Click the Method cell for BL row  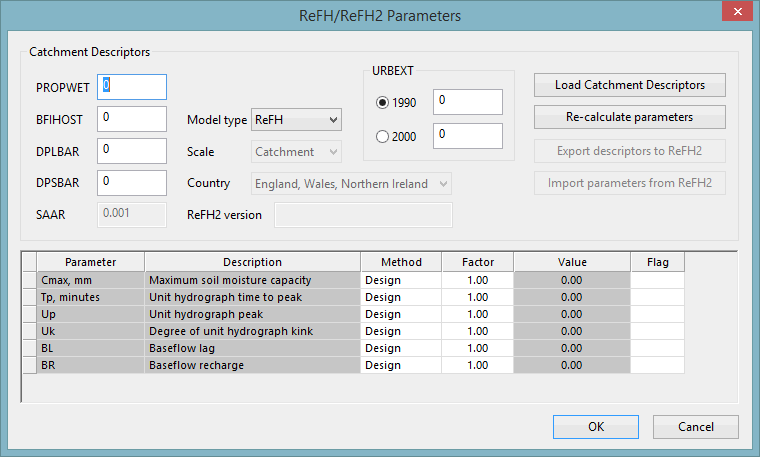coord(400,348)
